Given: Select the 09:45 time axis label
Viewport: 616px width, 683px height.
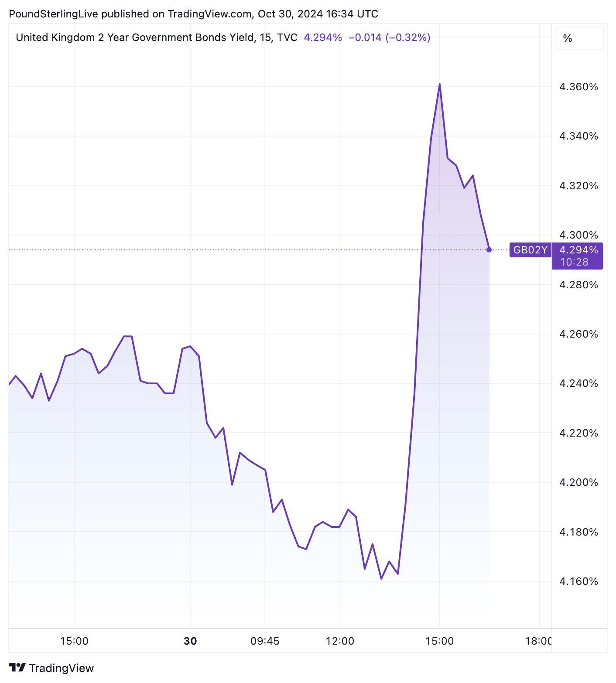Looking at the screenshot, I should (x=265, y=641).
